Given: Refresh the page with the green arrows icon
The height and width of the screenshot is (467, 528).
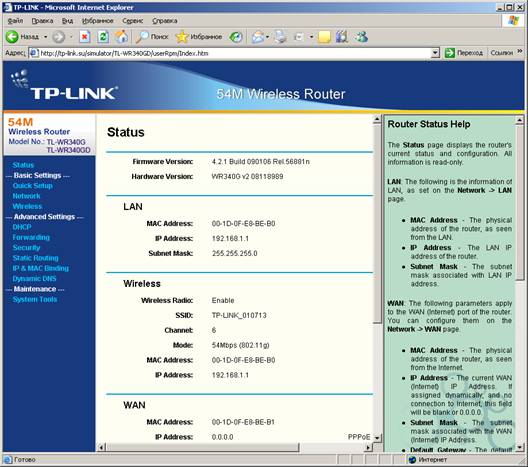Looking at the screenshot, I should click(x=103, y=37).
